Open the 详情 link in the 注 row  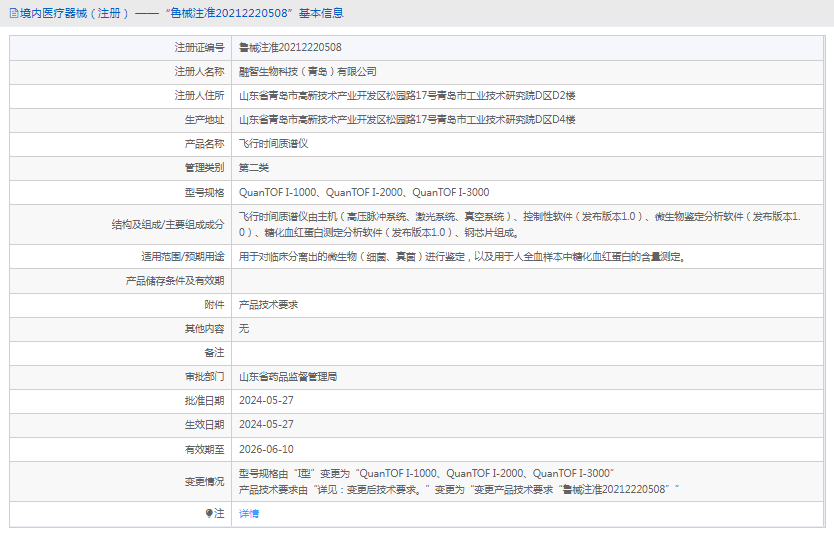coord(248,514)
